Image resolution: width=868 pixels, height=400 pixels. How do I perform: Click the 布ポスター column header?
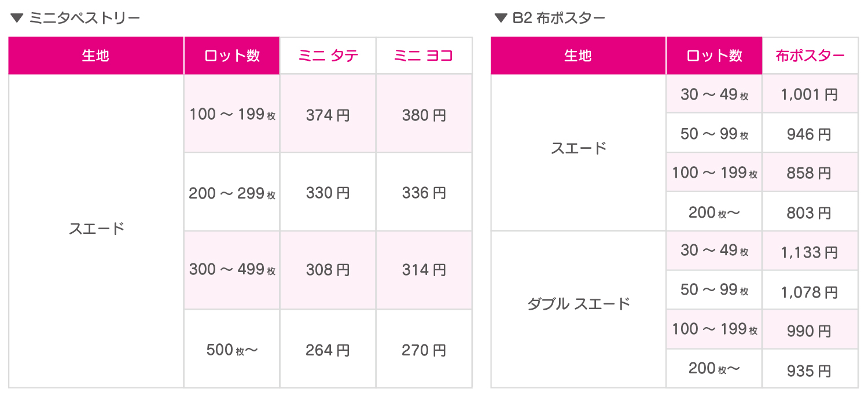pyautogui.click(x=810, y=56)
